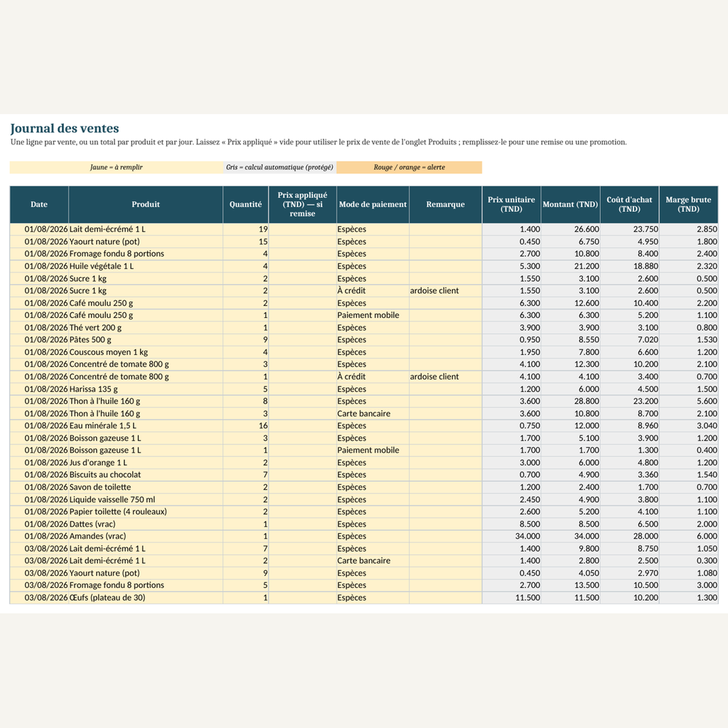Click the 'Prix unitaire (TND)' column header

[x=511, y=204]
